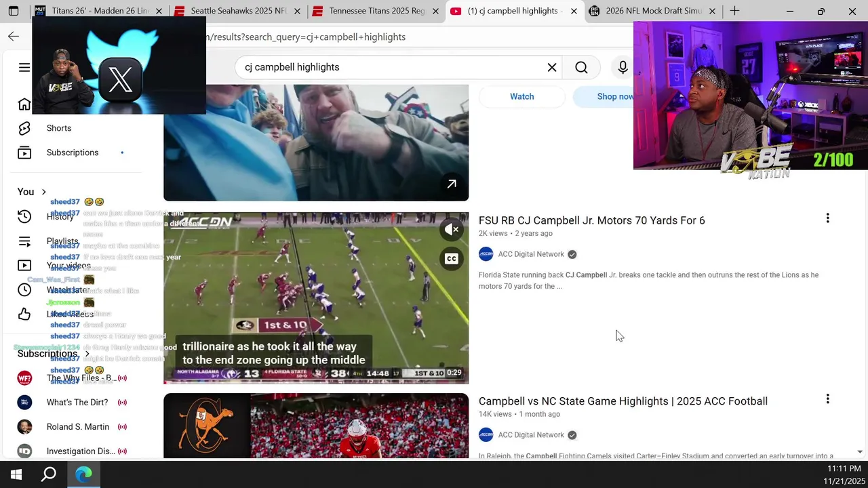The height and width of the screenshot is (488, 868).
Task: Open the History clock icon
Action: (x=24, y=216)
